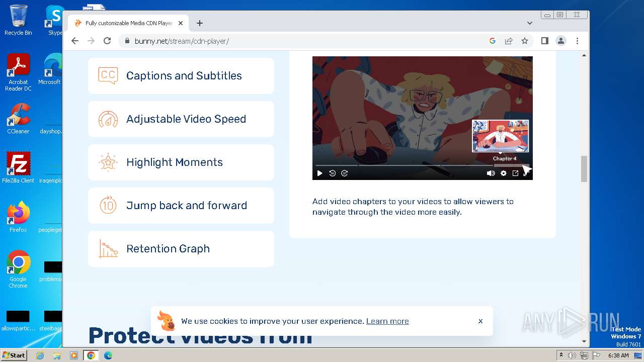The width and height of the screenshot is (644, 362).
Task: Open Google search icon in address bar
Action: click(x=493, y=41)
